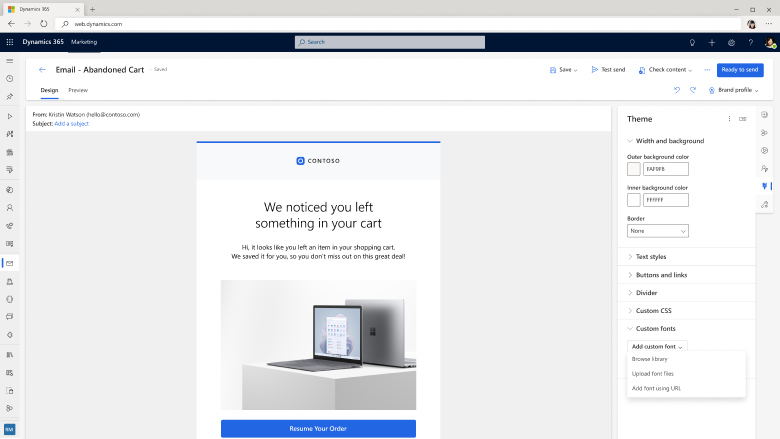Viewport: 780px width, 439px height.
Task: Click the 'From: Kristin Watson' sender line
Action: [x=86, y=115]
